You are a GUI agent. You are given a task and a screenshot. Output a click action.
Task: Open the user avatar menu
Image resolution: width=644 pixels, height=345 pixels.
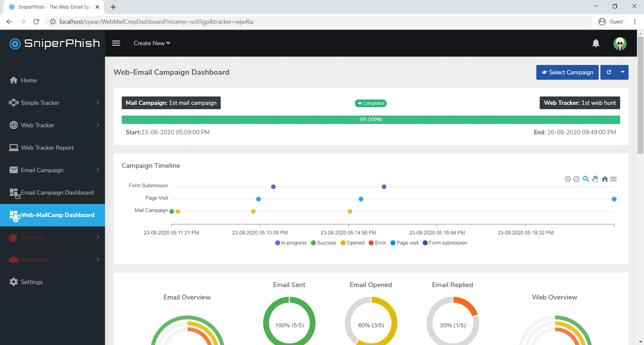click(x=620, y=44)
